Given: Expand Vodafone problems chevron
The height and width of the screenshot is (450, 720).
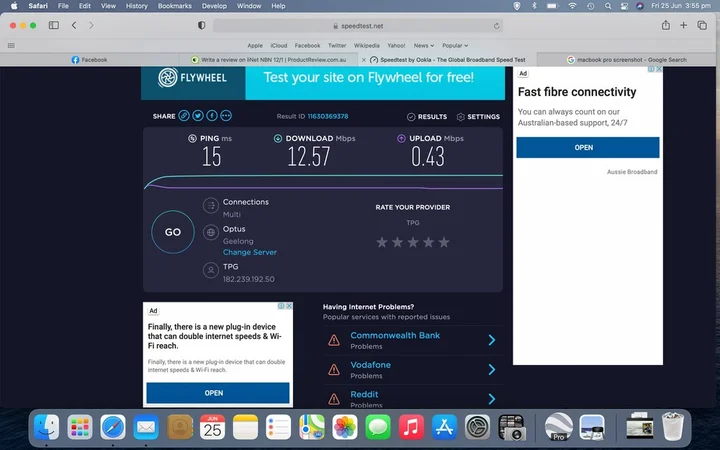Looking at the screenshot, I should 492,369.
